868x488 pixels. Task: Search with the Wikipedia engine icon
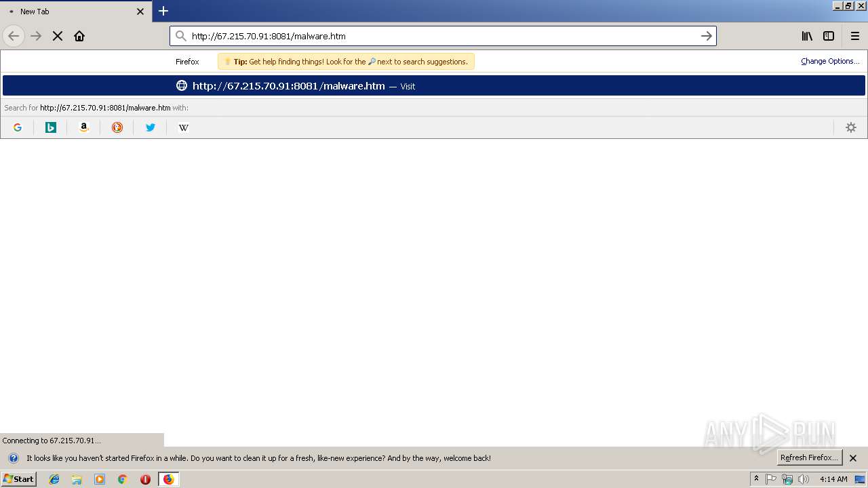pos(184,127)
